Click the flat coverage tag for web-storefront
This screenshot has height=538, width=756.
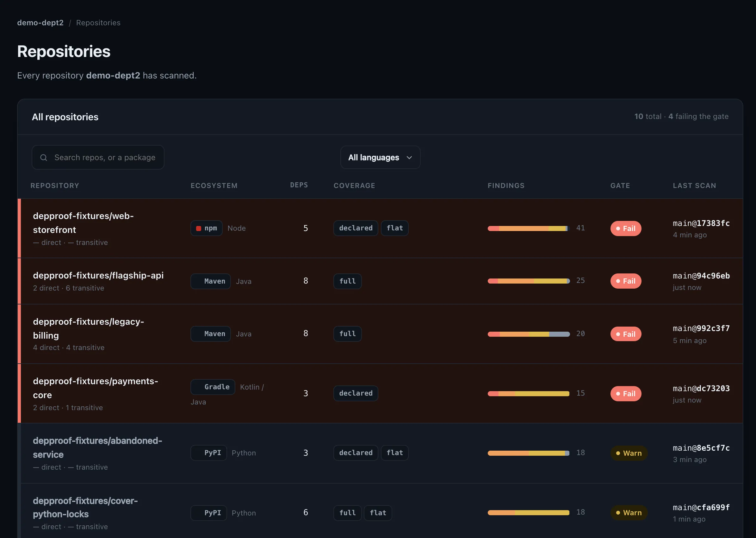395,228
